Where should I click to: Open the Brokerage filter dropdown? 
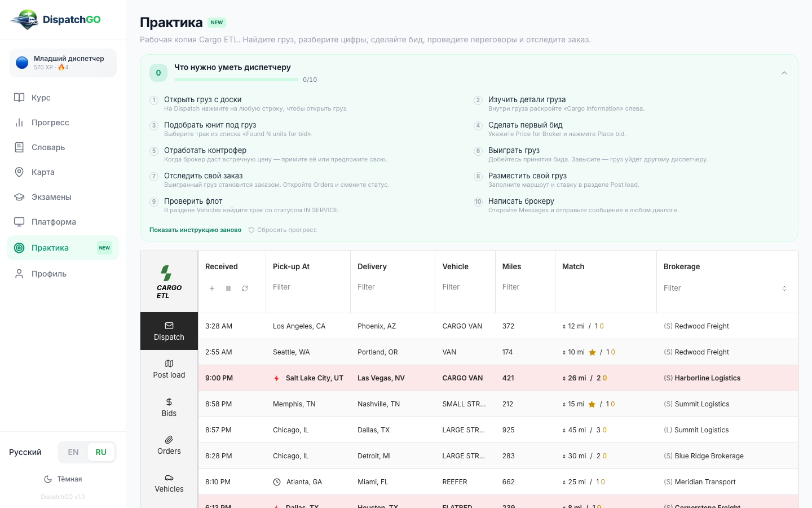point(727,288)
